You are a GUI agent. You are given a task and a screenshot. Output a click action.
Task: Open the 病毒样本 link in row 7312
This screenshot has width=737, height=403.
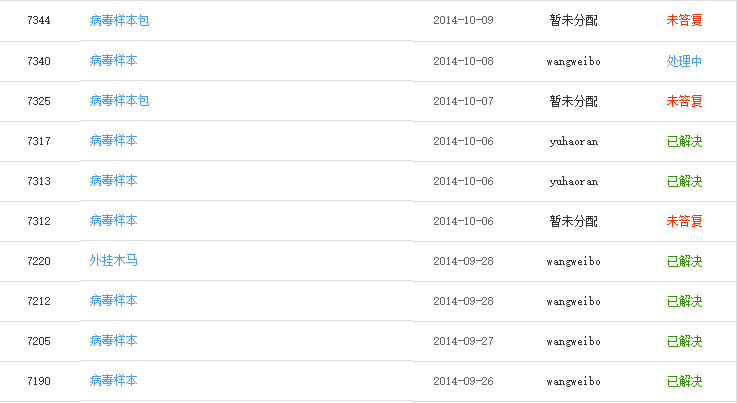pyautogui.click(x=113, y=220)
